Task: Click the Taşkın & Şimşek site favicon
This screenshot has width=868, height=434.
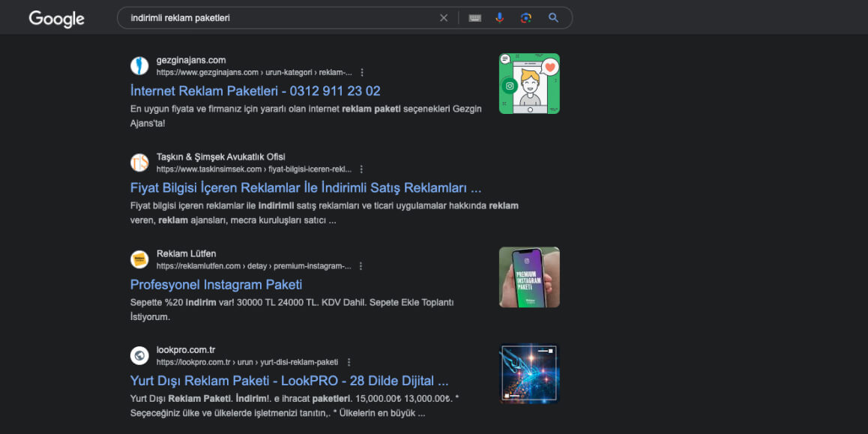Action: 139,163
